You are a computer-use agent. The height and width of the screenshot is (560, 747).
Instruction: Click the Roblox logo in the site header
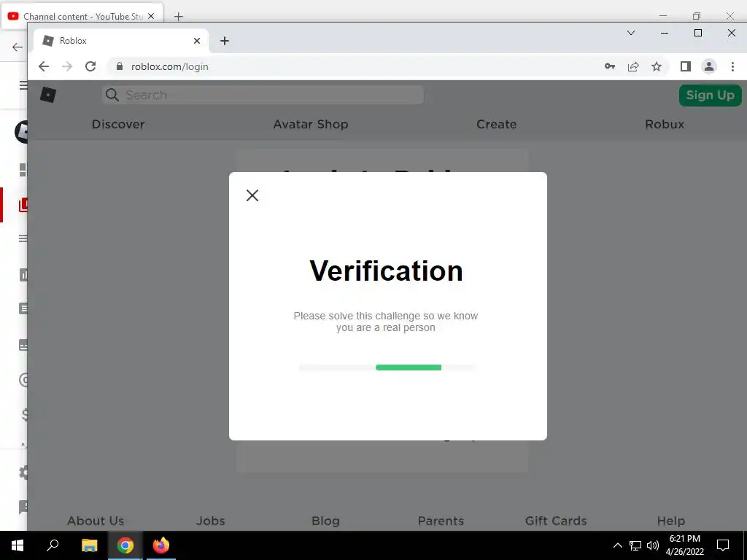[x=47, y=95]
